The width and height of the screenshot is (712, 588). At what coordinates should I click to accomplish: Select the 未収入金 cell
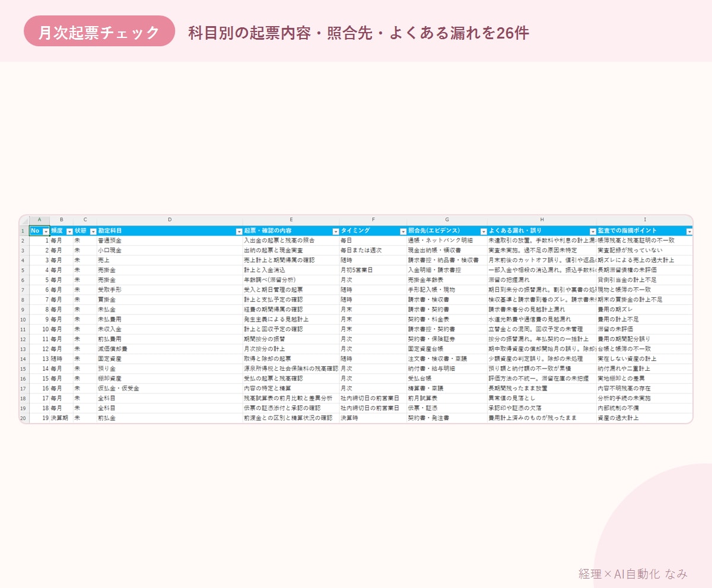(x=170, y=329)
